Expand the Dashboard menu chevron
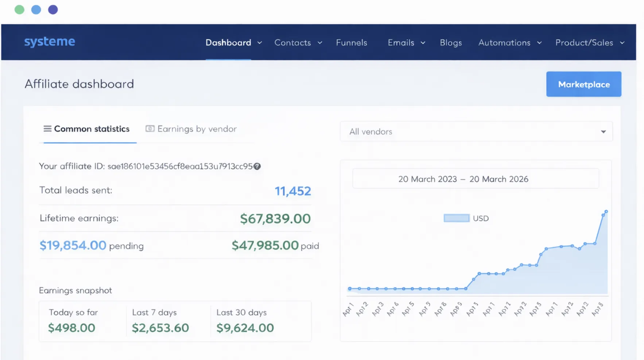644x360 pixels. point(260,43)
